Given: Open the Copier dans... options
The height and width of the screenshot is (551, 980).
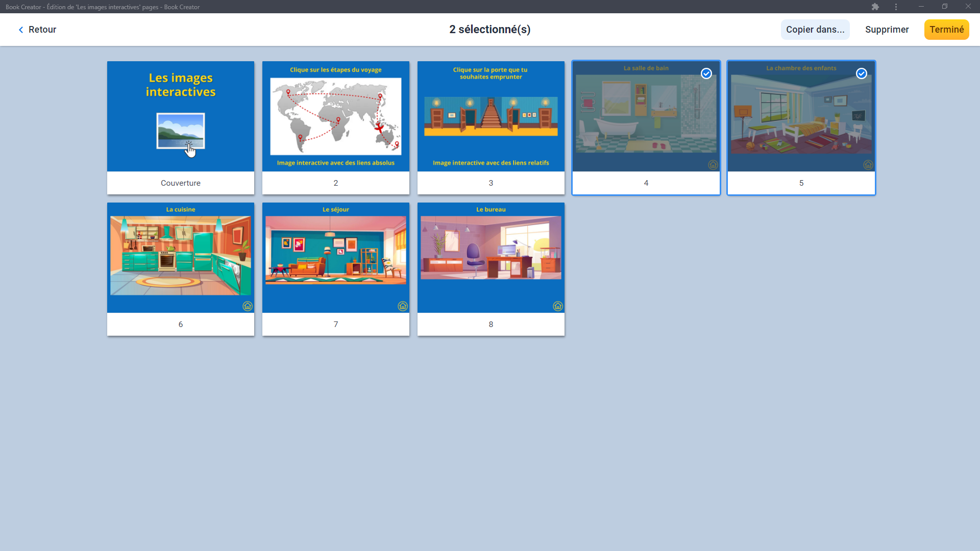Looking at the screenshot, I should (x=815, y=30).
